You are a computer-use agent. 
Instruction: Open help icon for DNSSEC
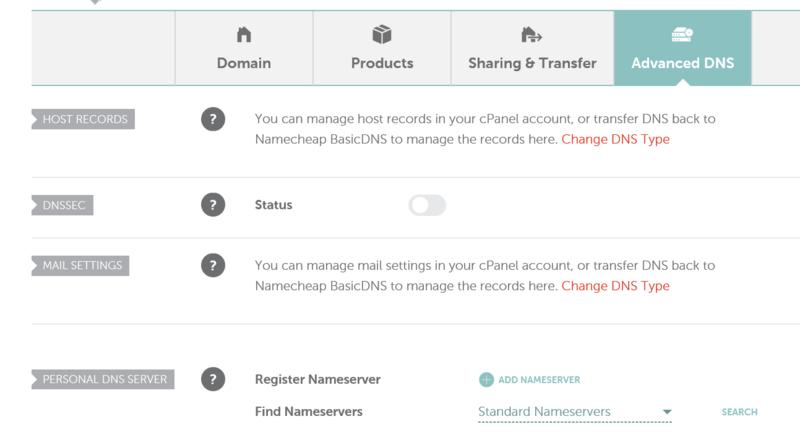tap(212, 205)
